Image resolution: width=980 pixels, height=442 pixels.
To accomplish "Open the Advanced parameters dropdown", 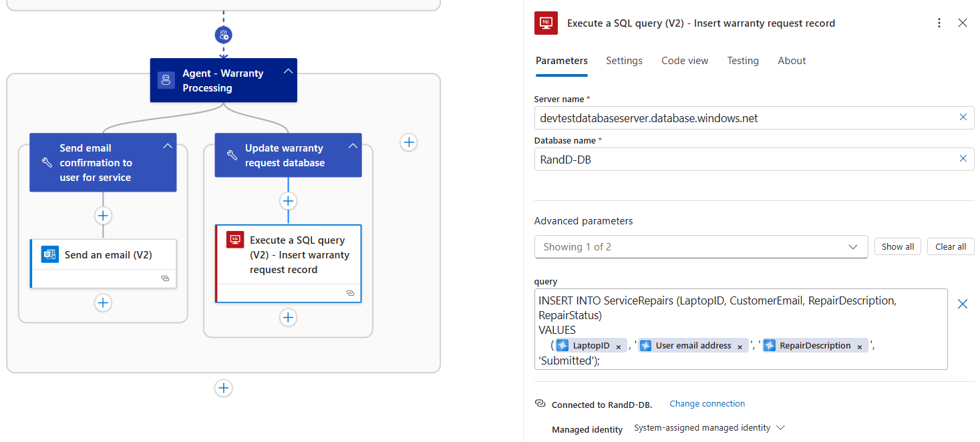I will (700, 247).
